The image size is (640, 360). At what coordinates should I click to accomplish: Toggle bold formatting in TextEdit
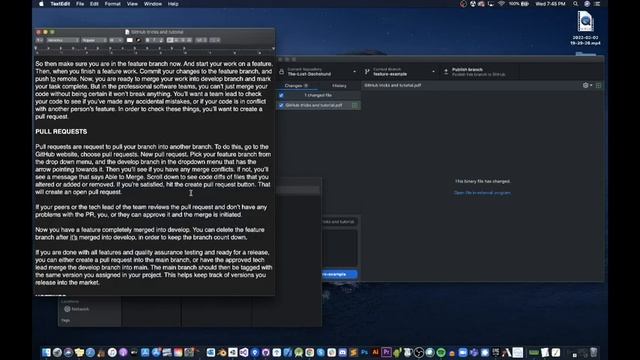148,40
